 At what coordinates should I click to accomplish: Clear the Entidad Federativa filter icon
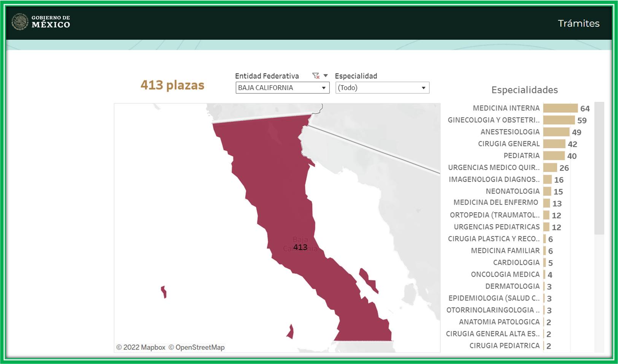316,76
